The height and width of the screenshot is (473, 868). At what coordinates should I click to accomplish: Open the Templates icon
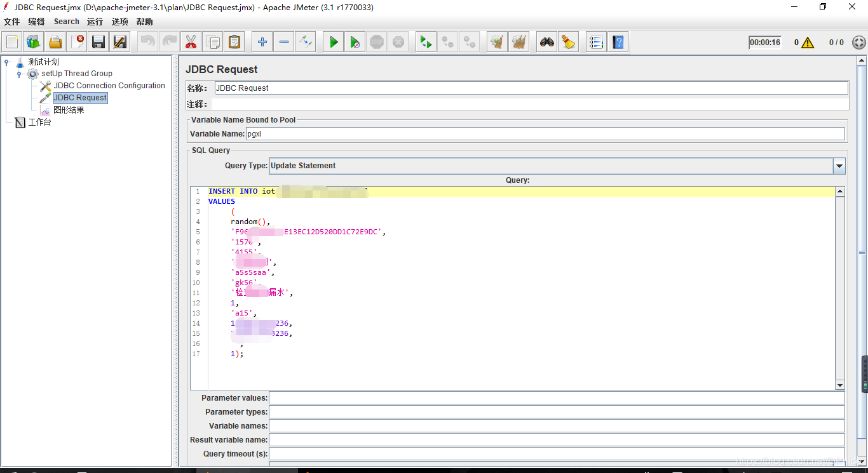(34, 43)
